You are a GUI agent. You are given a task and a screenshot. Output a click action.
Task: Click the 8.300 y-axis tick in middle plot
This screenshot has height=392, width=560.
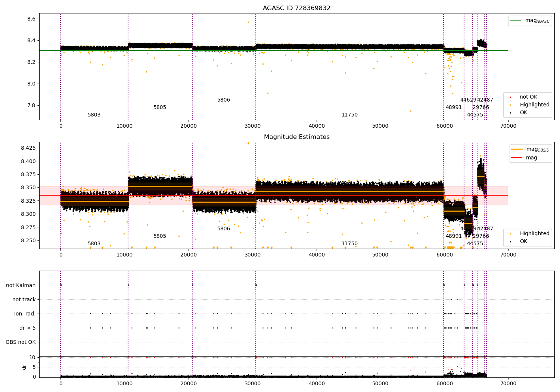pyautogui.click(x=28, y=214)
